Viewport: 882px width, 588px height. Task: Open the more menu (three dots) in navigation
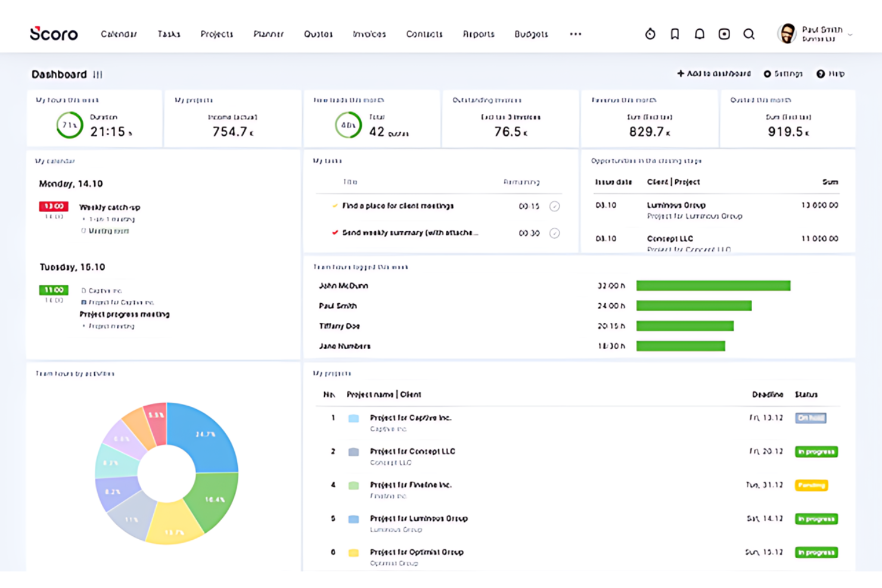[x=575, y=34]
